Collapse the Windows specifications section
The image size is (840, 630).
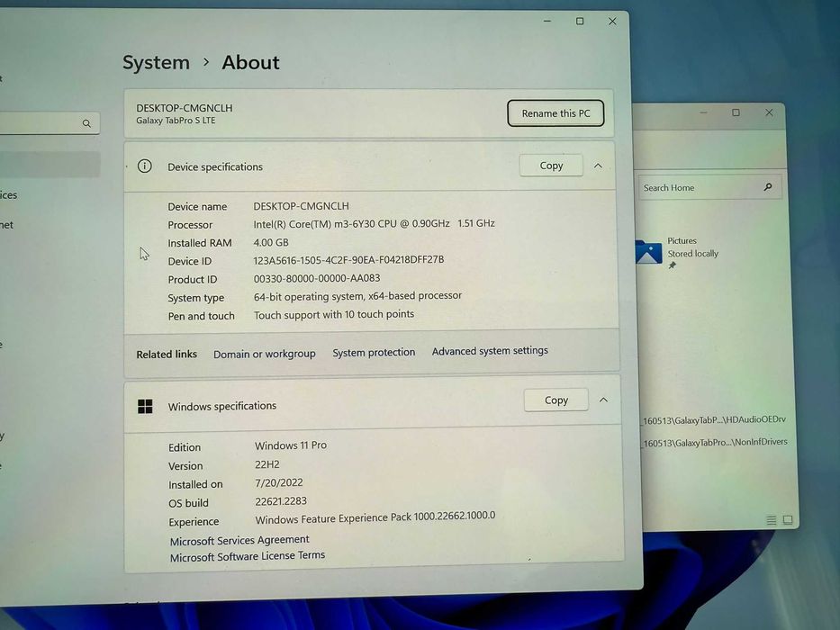pyautogui.click(x=603, y=400)
